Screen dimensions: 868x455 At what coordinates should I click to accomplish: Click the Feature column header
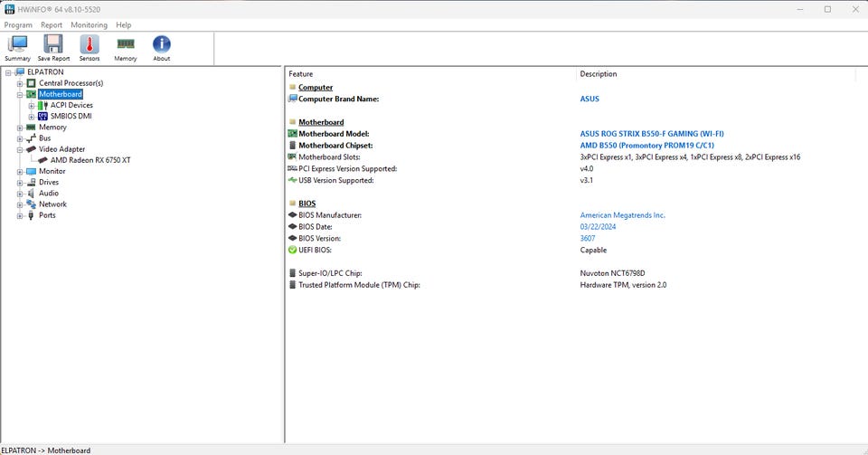tap(301, 74)
